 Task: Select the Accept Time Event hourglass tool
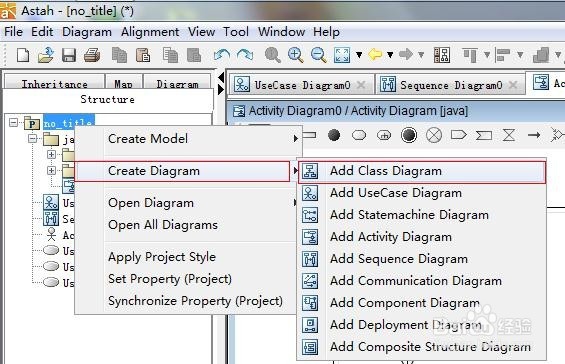click(509, 135)
